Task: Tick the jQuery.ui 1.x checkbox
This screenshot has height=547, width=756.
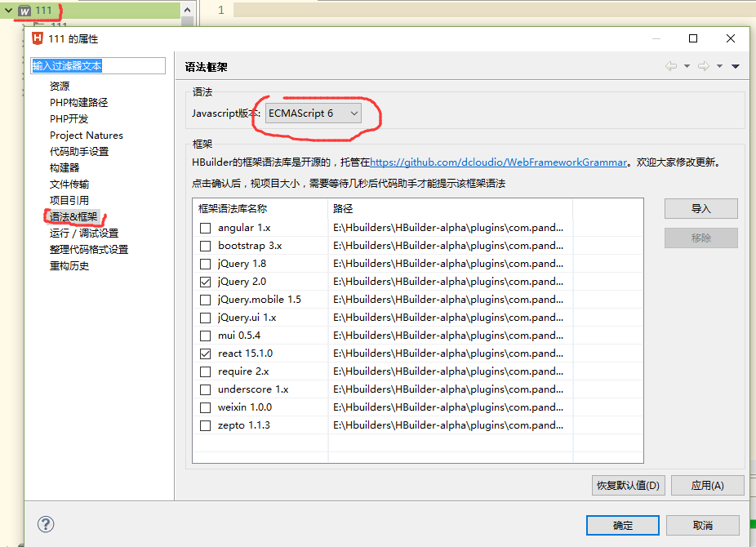Action: (x=206, y=318)
